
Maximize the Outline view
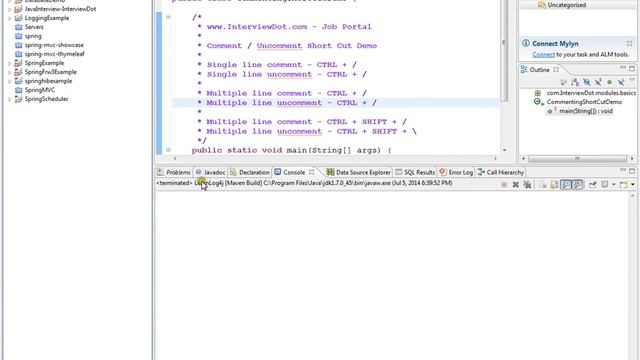click(x=632, y=69)
